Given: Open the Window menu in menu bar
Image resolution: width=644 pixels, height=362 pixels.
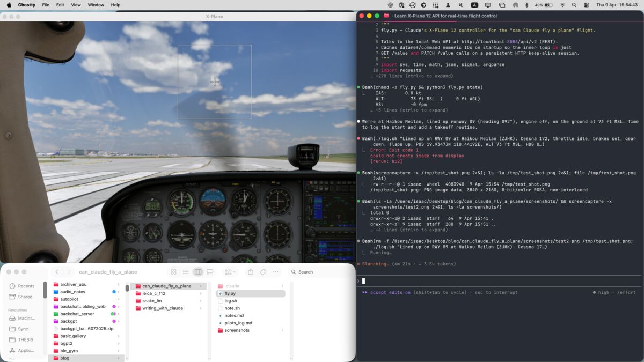Looking at the screenshot, I should pos(96,5).
